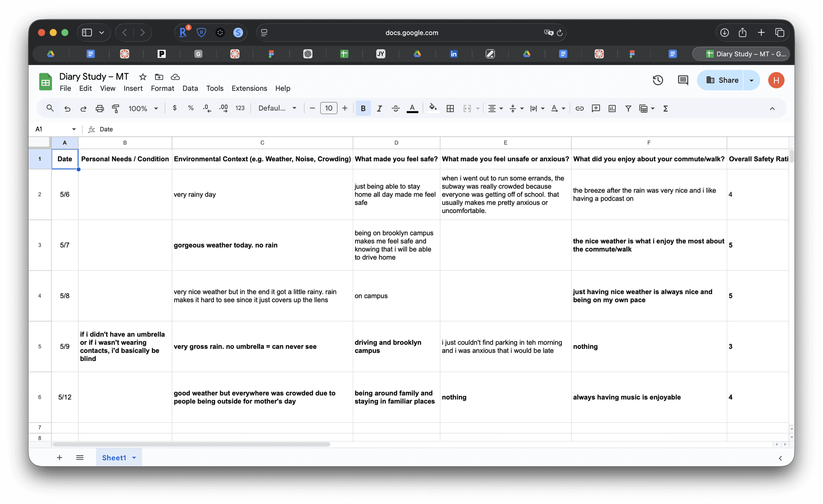Click the paint format icon

(x=116, y=109)
